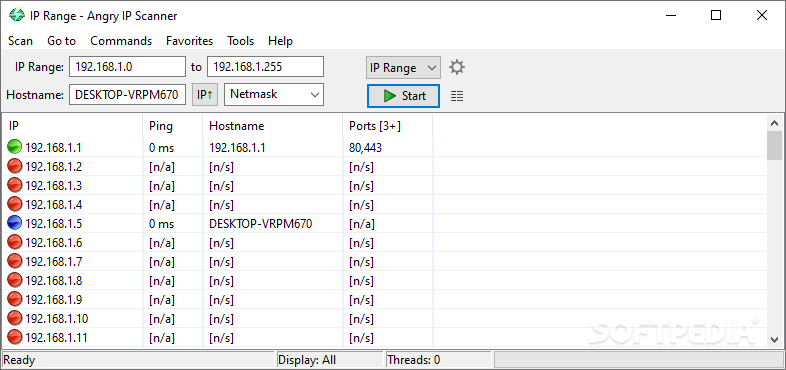Open the IP Range feeder selector dropdown
Viewport: 786px width, 370px height.
[x=404, y=68]
